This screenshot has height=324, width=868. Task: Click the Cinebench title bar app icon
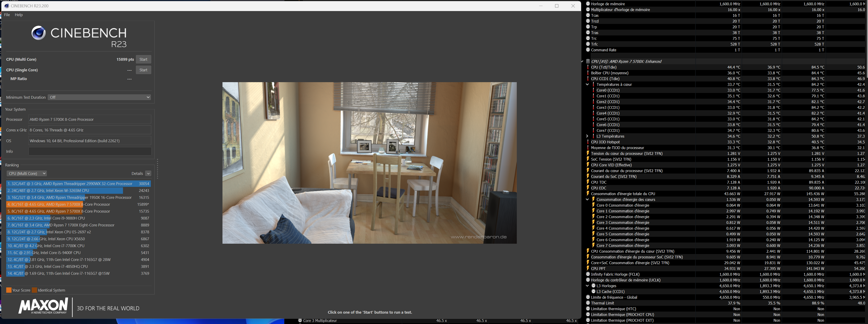coord(6,6)
